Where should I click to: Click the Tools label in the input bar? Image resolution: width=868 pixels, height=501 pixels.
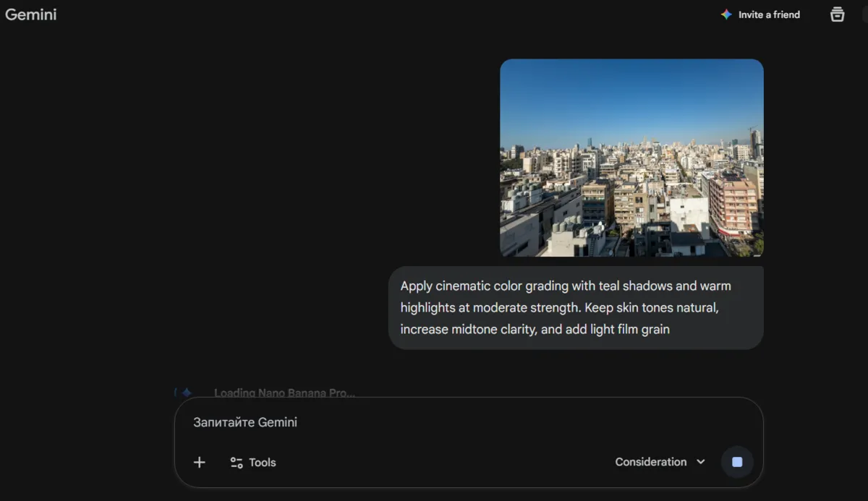coord(262,462)
